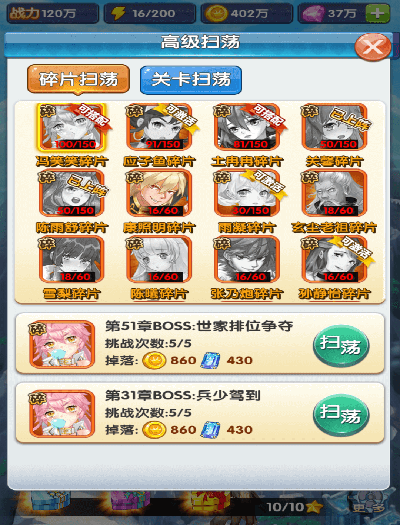Screen dimensions: 400x525
Task: Switch to the 关卡扫荡 tab
Action: tap(191, 80)
